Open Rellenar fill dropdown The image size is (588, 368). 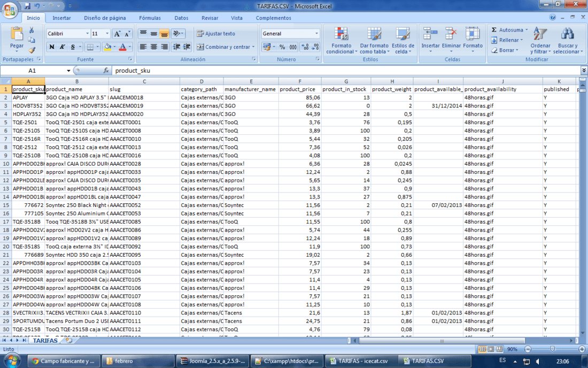click(507, 40)
